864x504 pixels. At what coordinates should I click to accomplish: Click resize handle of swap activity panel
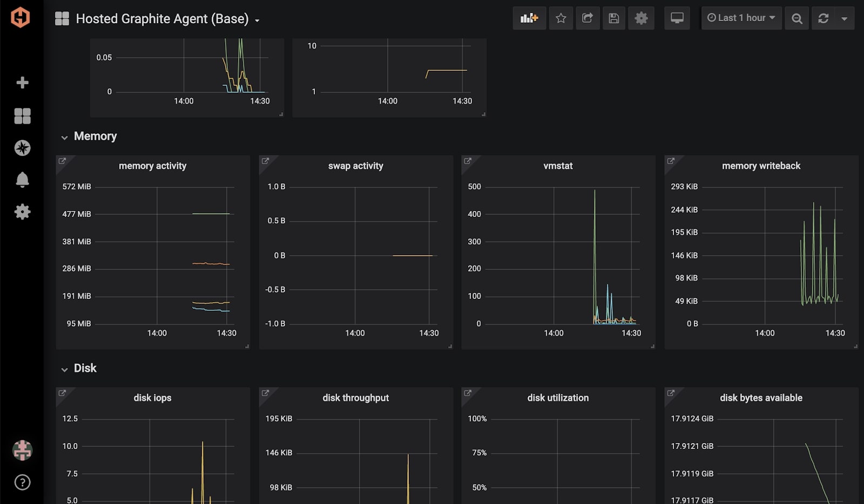pyautogui.click(x=450, y=346)
